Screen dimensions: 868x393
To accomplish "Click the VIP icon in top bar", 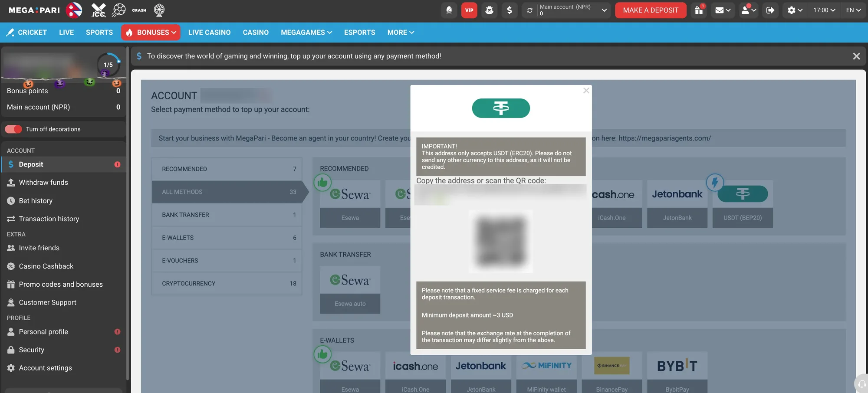I will [x=469, y=10].
